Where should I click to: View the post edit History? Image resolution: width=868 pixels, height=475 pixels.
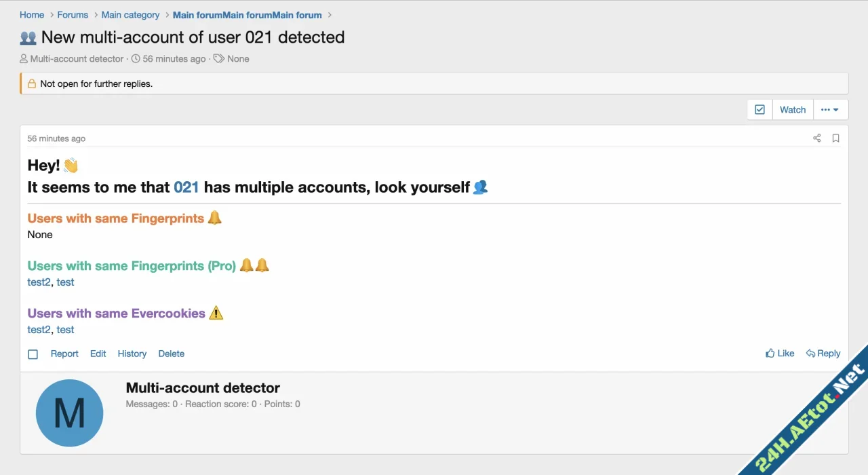132,354
